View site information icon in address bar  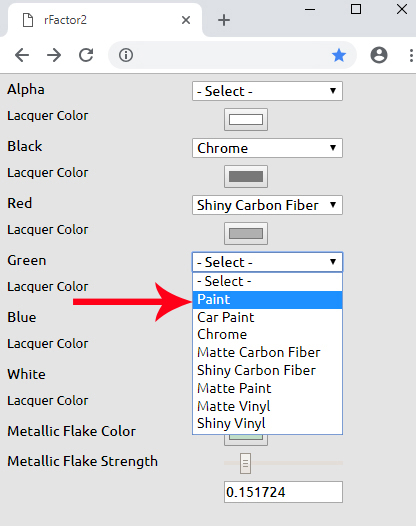coord(126,55)
